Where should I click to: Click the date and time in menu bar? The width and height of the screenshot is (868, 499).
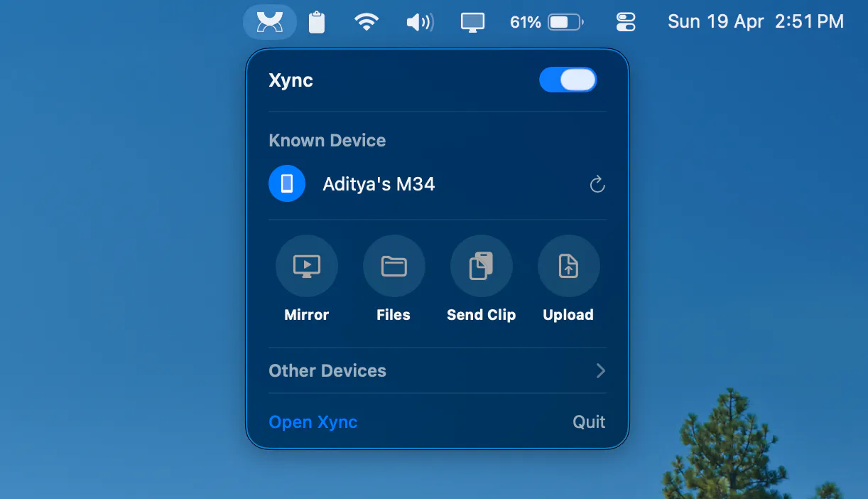point(756,22)
